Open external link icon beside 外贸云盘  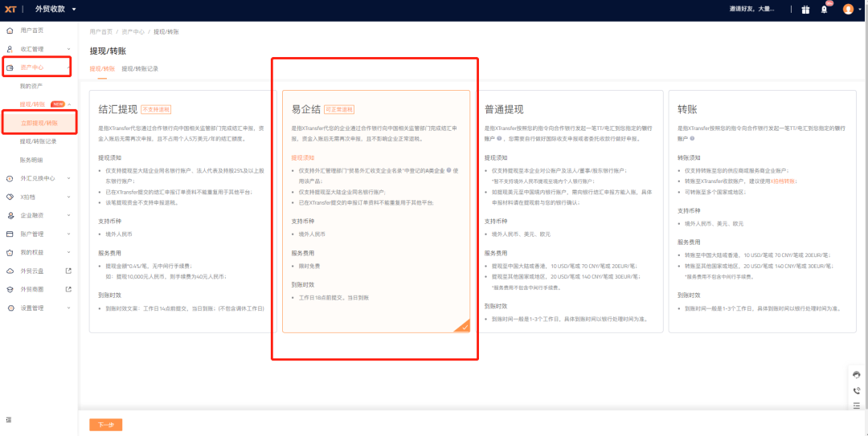(68, 271)
